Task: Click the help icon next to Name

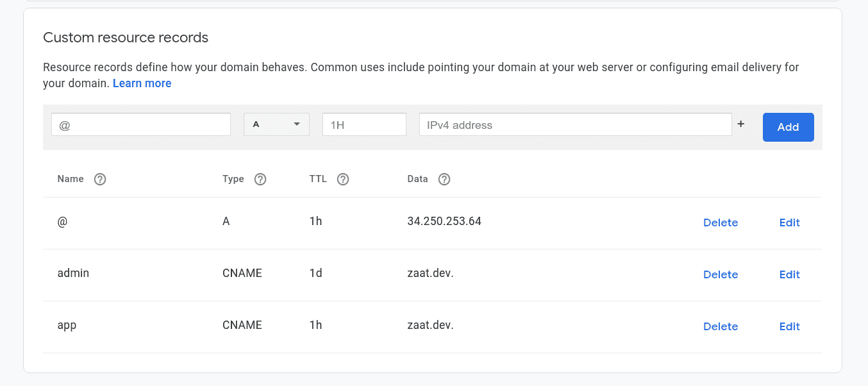Action: (x=100, y=180)
